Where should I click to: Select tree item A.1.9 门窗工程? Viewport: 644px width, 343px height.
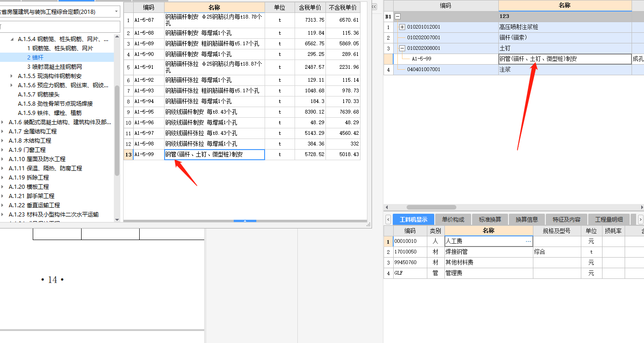tap(27, 150)
